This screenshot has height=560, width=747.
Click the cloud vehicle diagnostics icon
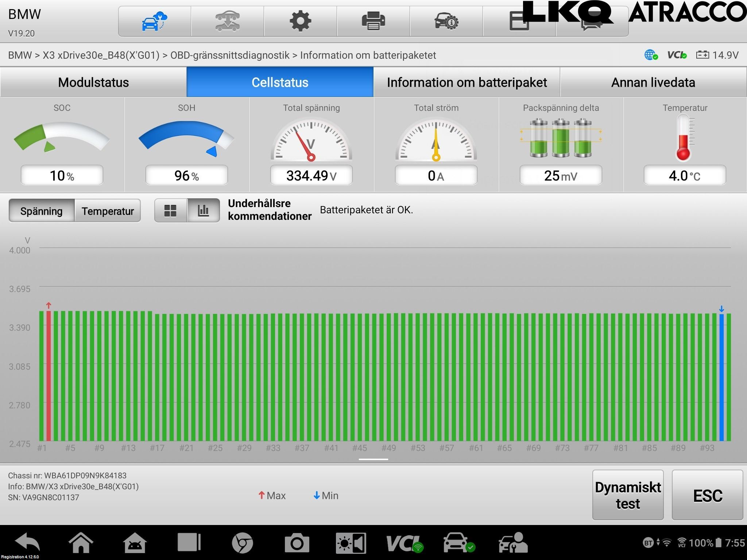click(154, 21)
